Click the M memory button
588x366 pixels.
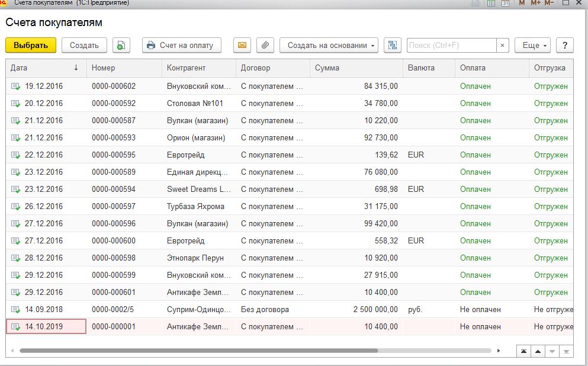[x=522, y=3]
